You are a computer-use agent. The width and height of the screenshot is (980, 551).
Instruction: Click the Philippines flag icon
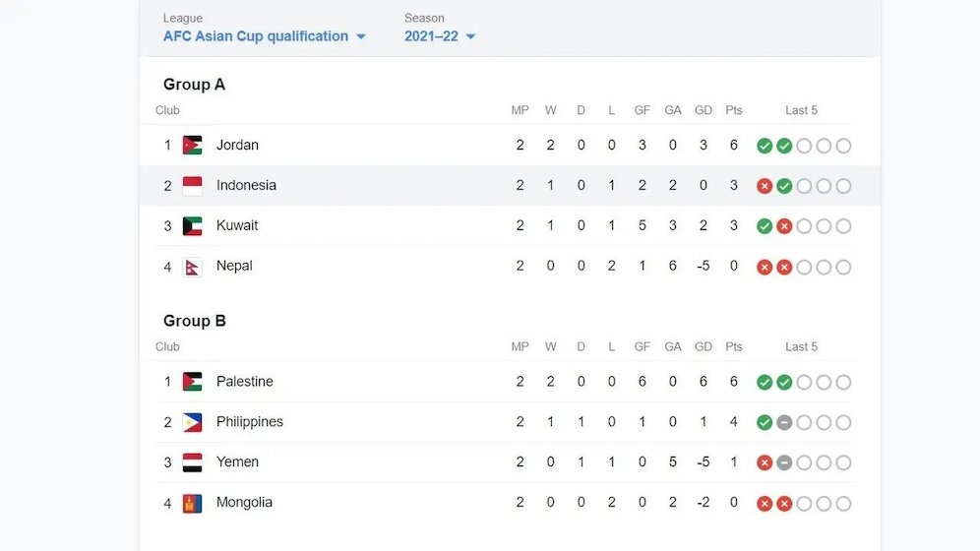tap(192, 422)
